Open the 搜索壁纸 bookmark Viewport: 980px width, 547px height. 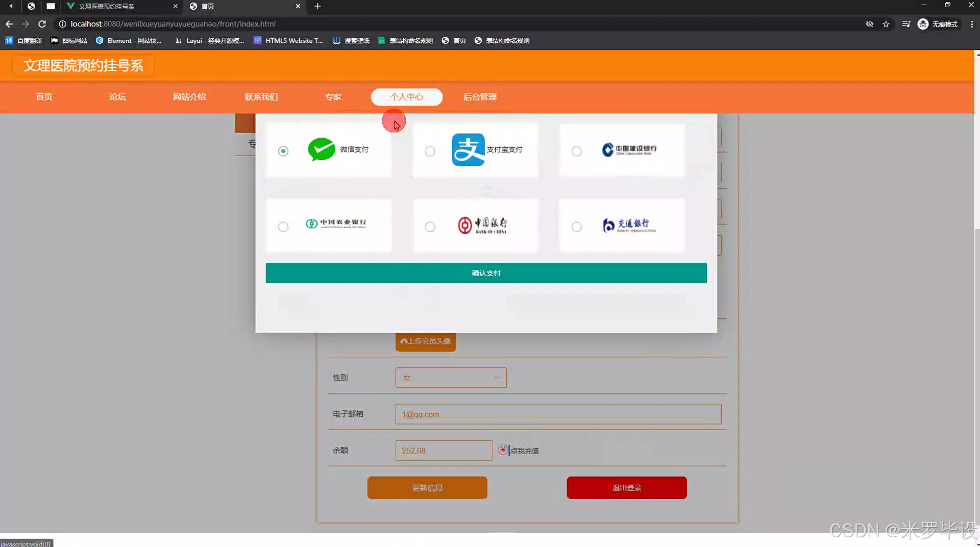[x=351, y=40]
